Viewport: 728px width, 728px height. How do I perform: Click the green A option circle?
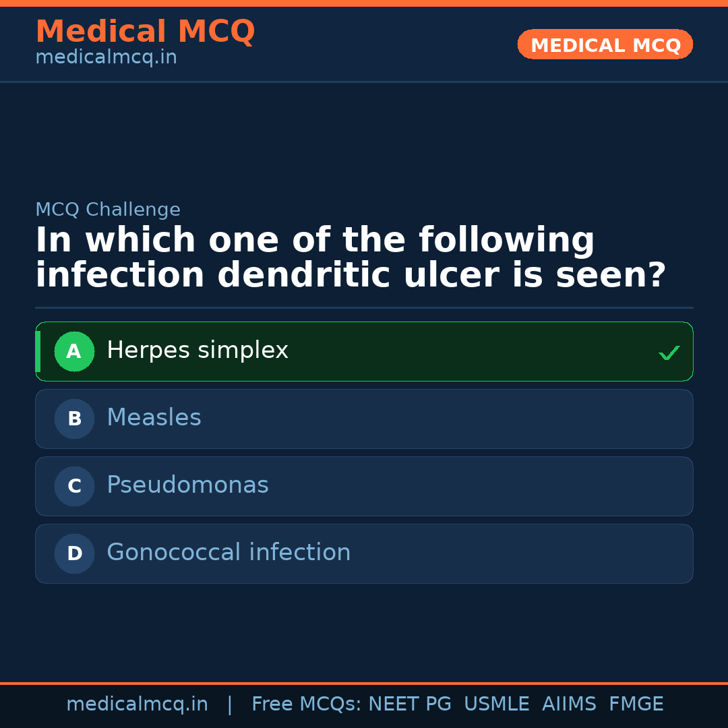74,351
